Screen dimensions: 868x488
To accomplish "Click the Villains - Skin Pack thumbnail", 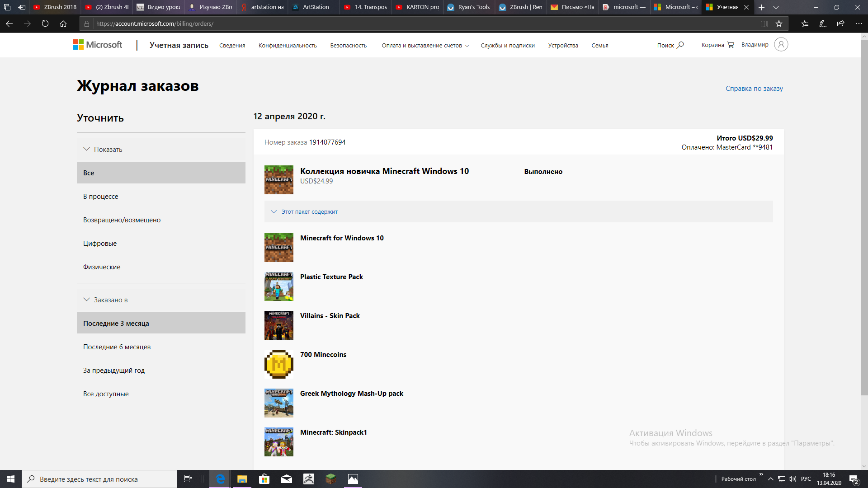I will pyautogui.click(x=279, y=325).
